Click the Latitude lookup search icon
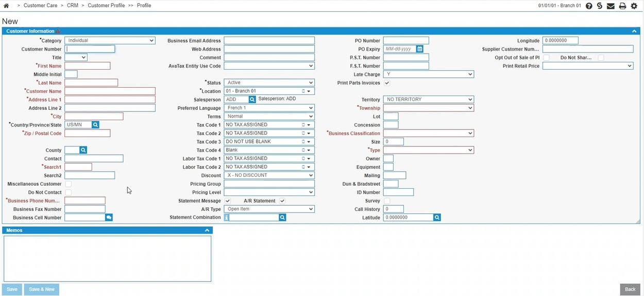644x296 pixels. click(437, 218)
